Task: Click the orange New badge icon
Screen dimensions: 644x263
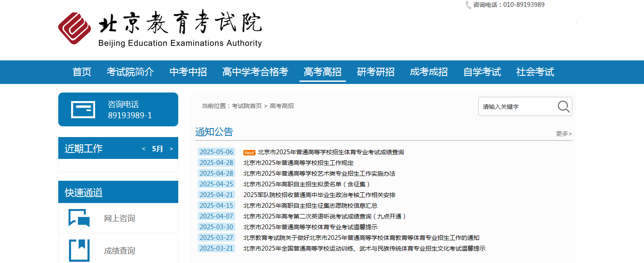Action: pyautogui.click(x=249, y=152)
